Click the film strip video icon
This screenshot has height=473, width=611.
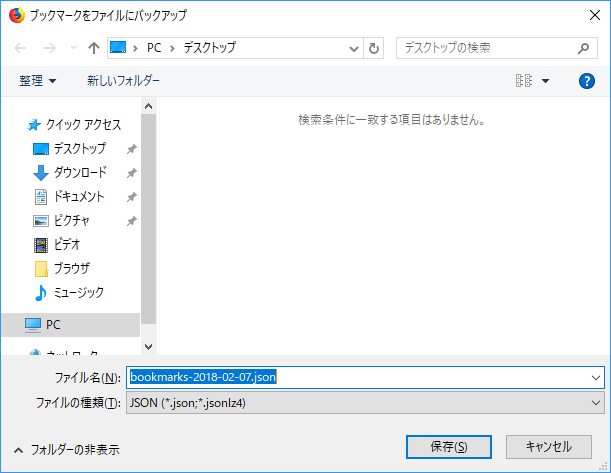41,245
